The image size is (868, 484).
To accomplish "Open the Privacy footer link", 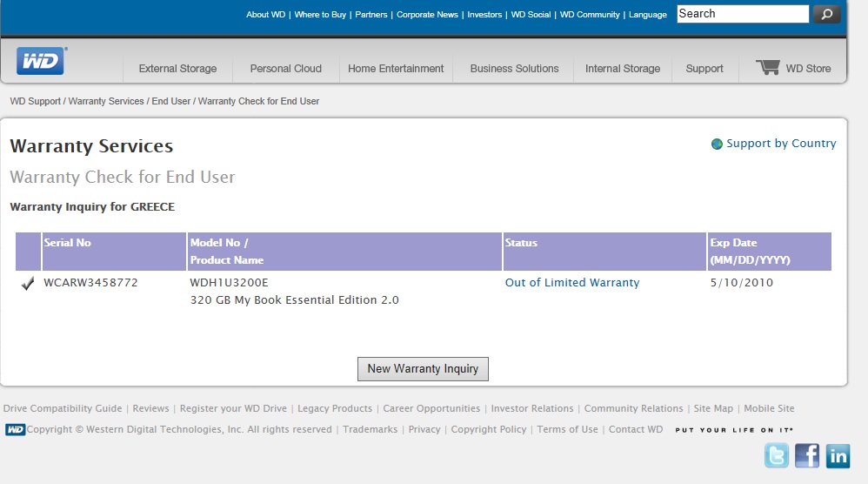I will (x=424, y=430).
